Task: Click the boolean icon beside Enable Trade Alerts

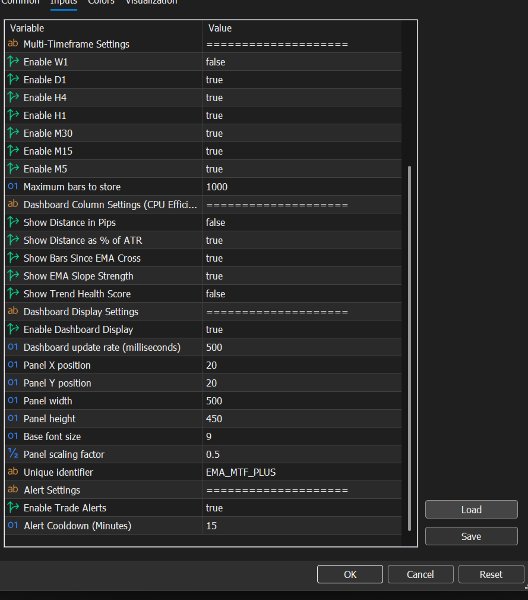Action: tap(13, 507)
